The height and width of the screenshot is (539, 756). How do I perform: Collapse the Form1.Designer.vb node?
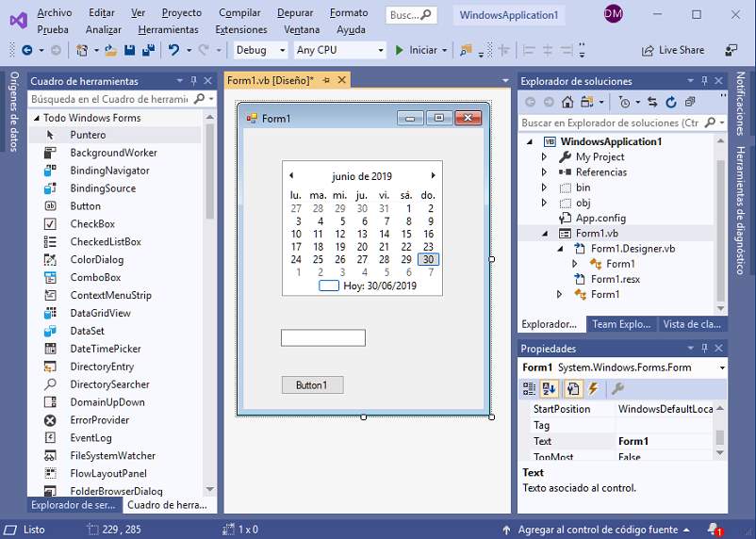[x=560, y=249]
